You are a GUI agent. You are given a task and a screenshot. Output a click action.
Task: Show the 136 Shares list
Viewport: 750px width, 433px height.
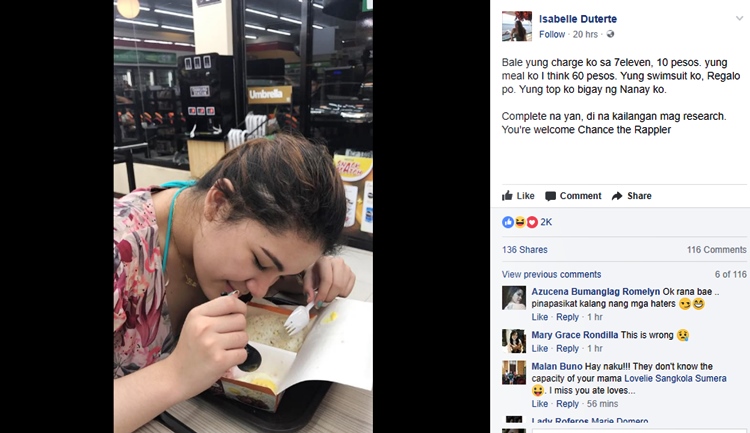coord(524,249)
